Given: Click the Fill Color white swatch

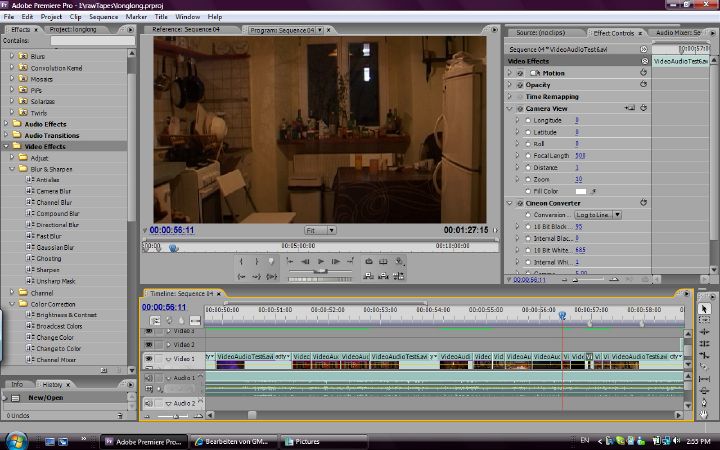Looking at the screenshot, I should click(581, 191).
